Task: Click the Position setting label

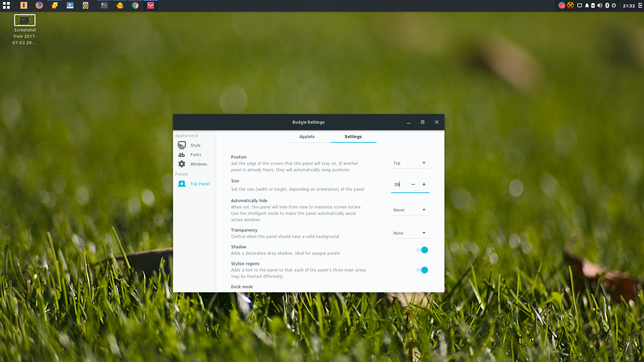Action: [x=239, y=157]
